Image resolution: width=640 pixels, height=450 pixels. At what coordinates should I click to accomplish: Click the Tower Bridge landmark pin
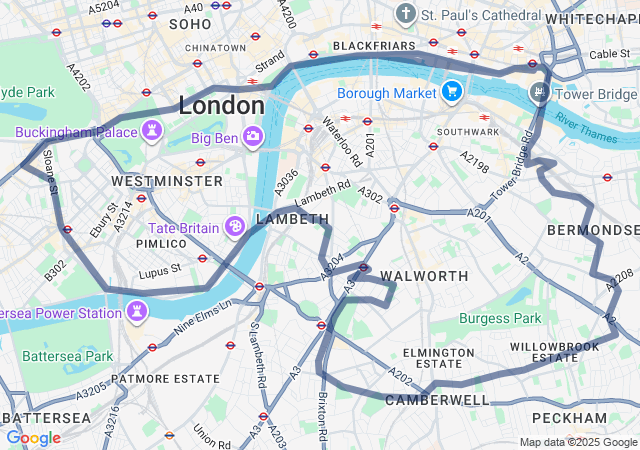tap(539, 92)
